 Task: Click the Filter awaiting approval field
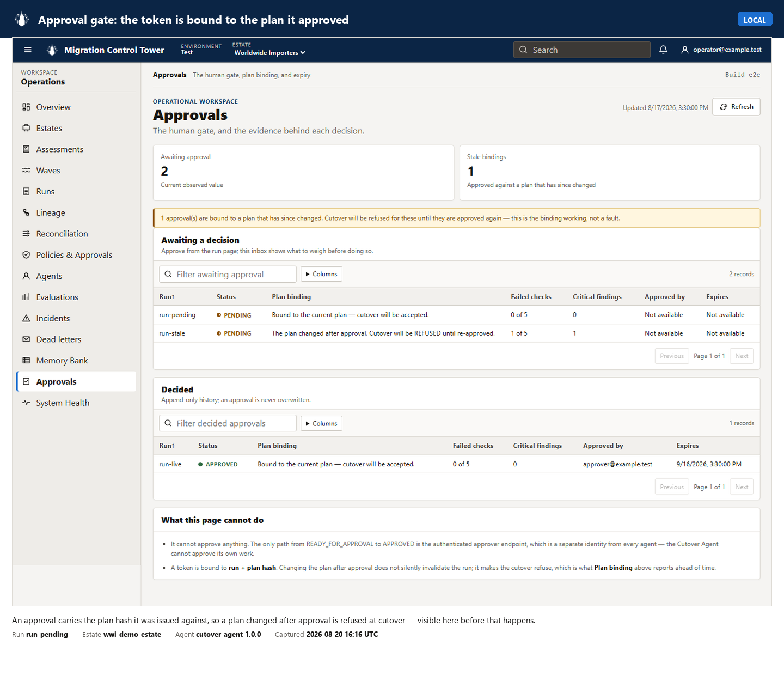(228, 274)
